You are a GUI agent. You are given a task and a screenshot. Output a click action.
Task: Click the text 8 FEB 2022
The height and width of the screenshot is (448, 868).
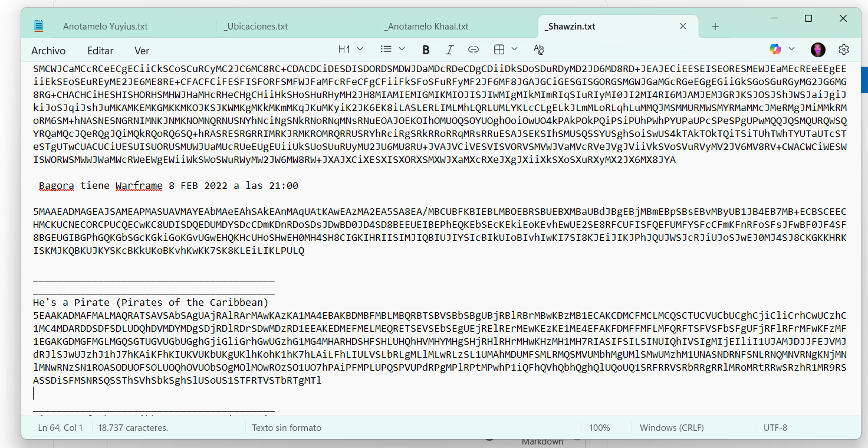(x=198, y=186)
